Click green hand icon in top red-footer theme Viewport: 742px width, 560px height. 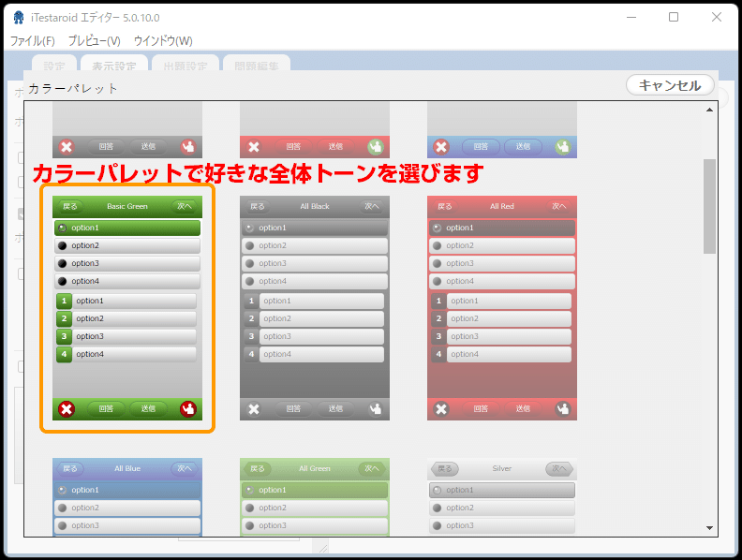point(376,147)
